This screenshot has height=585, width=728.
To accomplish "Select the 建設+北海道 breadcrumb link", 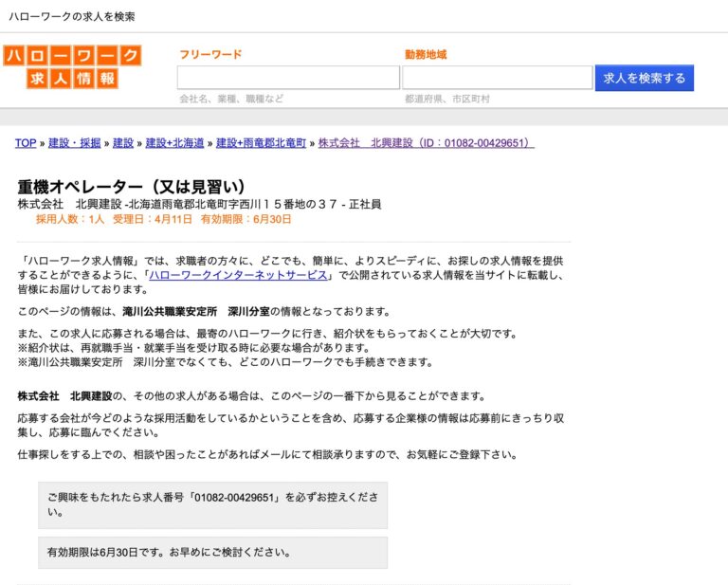I will [x=174, y=143].
